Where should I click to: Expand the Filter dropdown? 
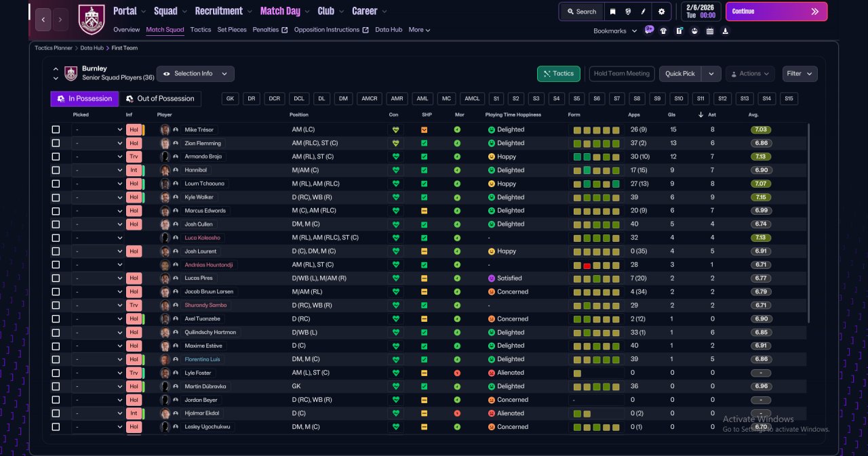pyautogui.click(x=800, y=73)
